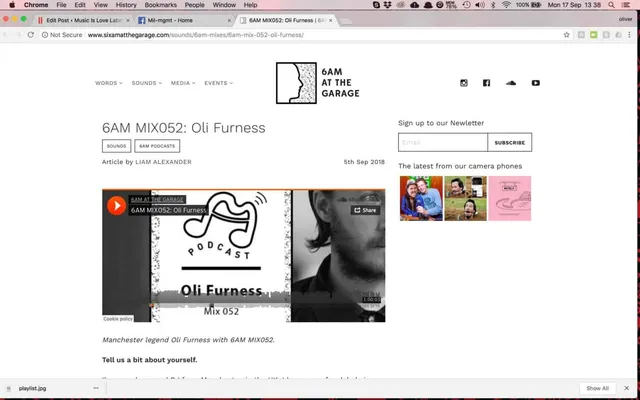
Task: Open the 6AM MIX052: Oli Furness player title
Action: [168, 210]
